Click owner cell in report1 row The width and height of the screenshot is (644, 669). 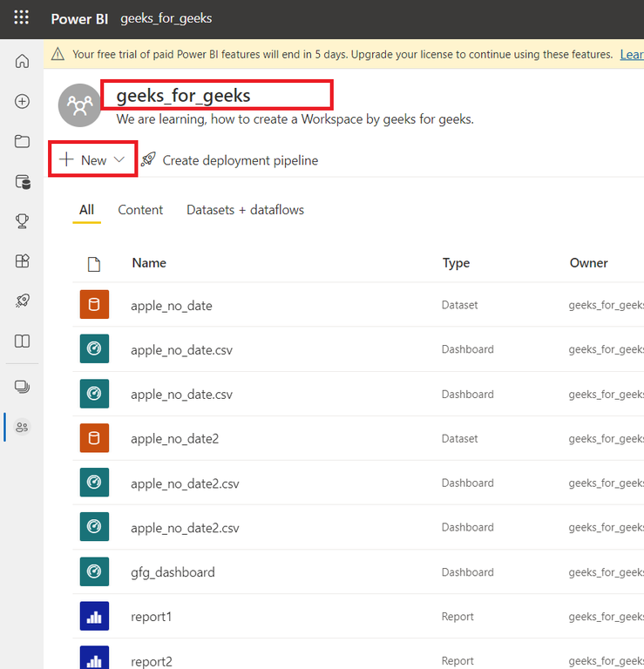606,617
